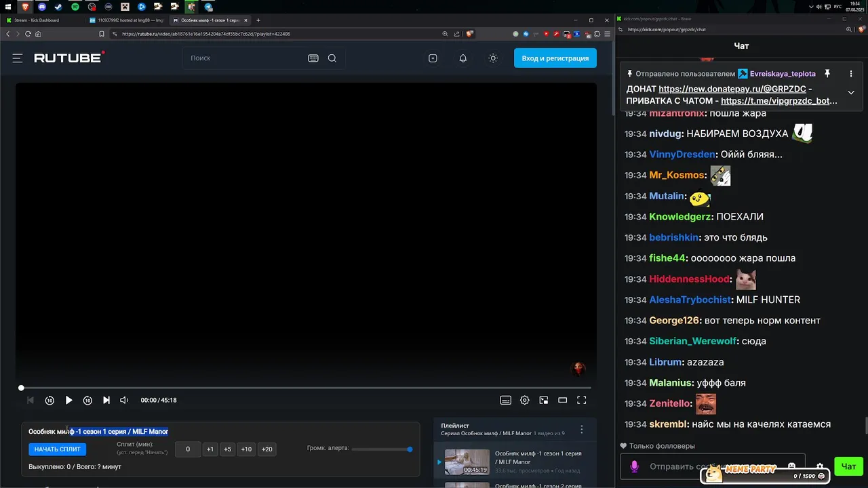868x488 pixels.
Task: Enable picture-in-picture mode
Action: [x=543, y=401]
